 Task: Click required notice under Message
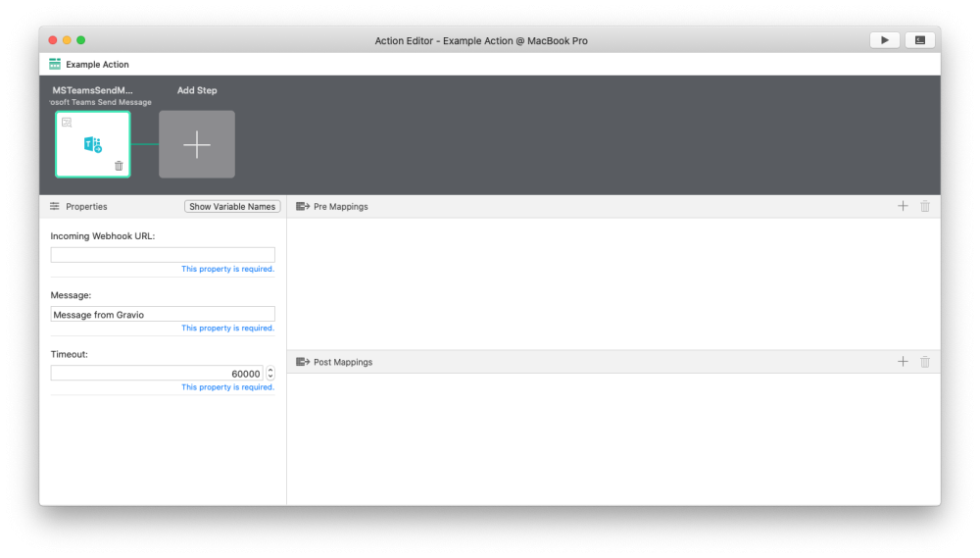click(x=227, y=328)
